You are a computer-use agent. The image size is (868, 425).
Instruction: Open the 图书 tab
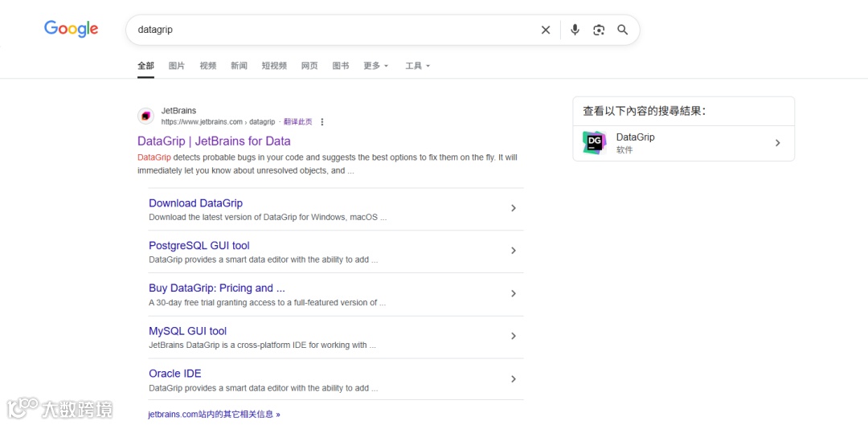[341, 65]
